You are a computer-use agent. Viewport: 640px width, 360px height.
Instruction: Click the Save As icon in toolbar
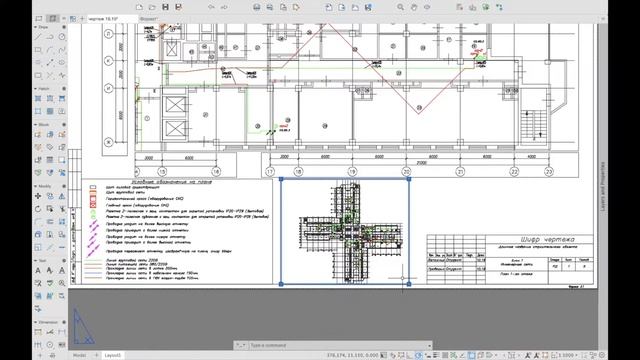(x=178, y=7)
